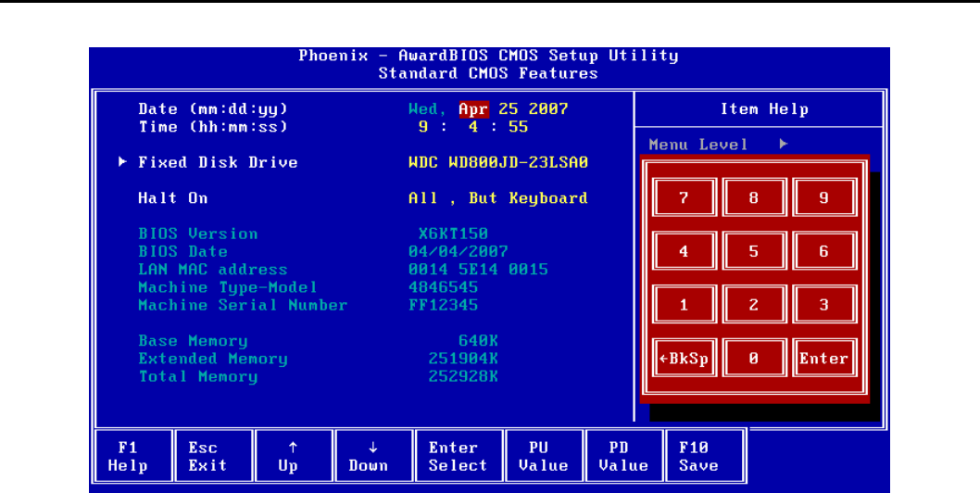
Task: Increase value with PU Value button
Action: point(543,456)
